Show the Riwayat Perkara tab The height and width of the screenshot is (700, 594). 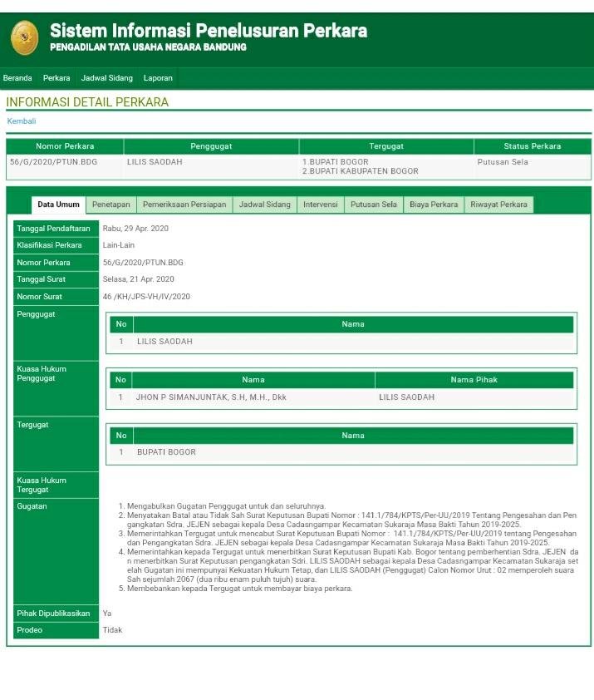[x=498, y=205]
